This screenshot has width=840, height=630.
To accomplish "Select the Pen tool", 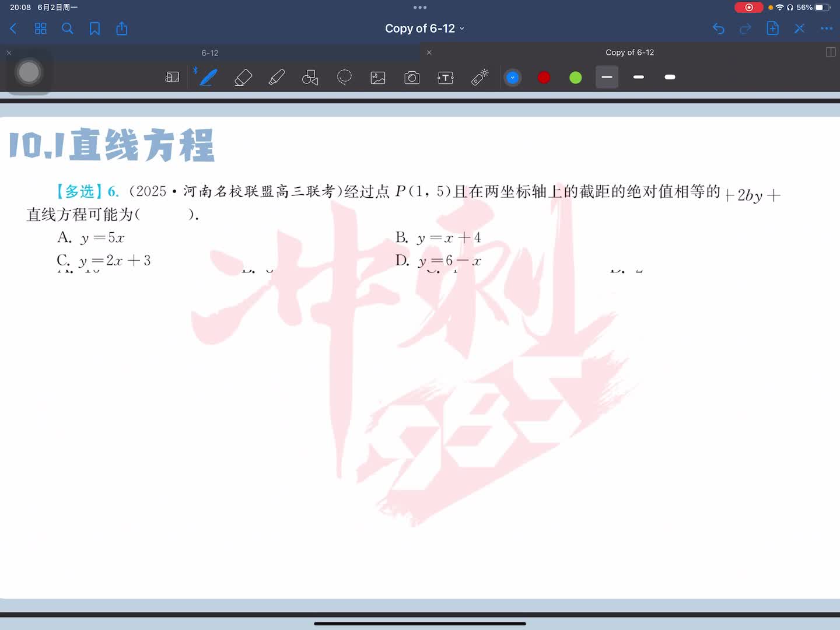I will tap(208, 77).
